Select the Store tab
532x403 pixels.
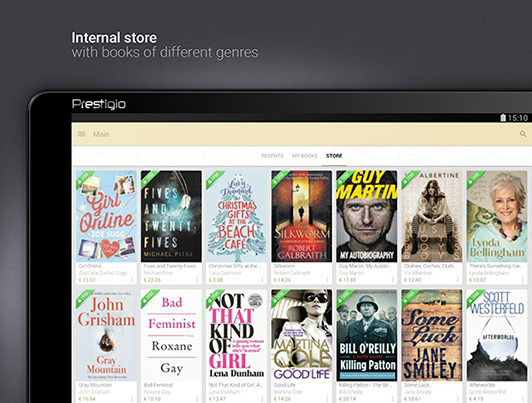pos(334,156)
